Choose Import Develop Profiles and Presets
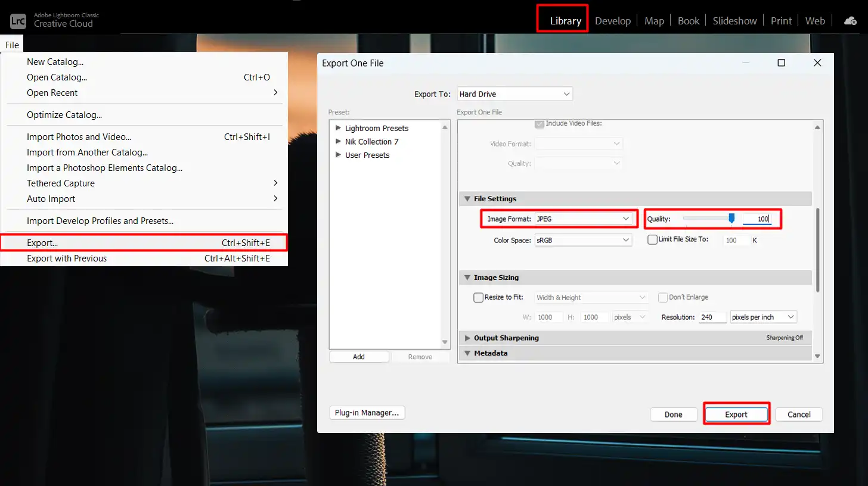The height and width of the screenshot is (486, 868). coord(144,221)
